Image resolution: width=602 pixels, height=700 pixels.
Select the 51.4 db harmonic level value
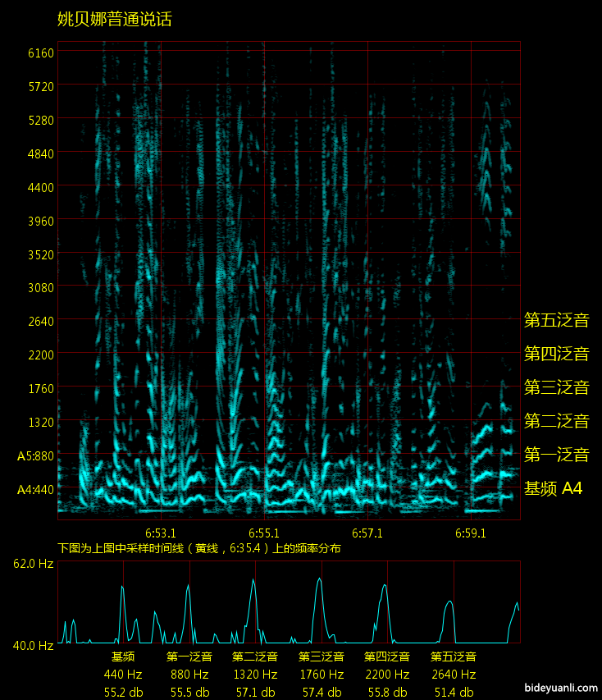tap(454, 692)
